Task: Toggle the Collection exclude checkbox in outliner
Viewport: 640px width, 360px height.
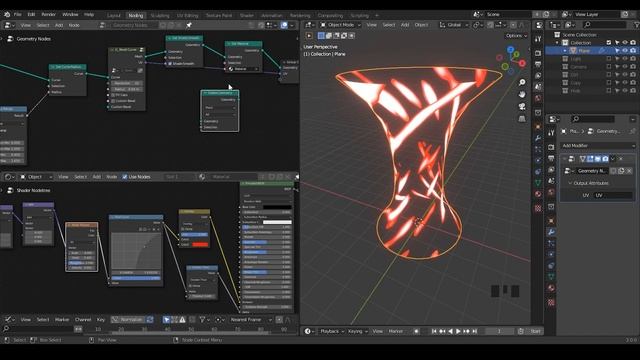Action: click(x=609, y=42)
